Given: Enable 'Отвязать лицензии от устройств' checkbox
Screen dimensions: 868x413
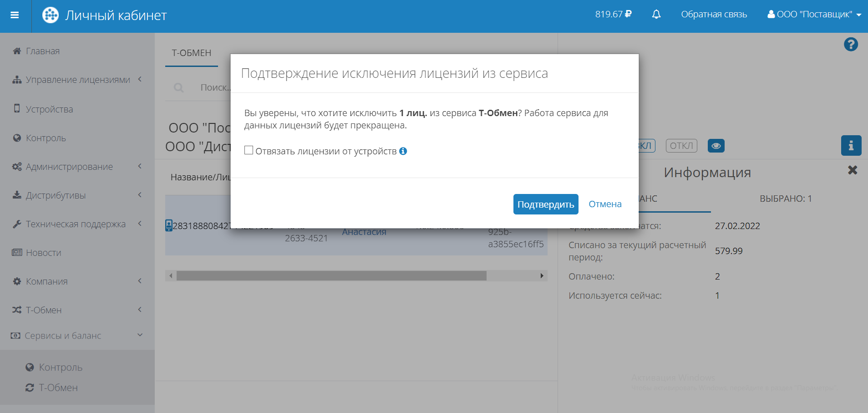Looking at the screenshot, I should click(x=249, y=151).
